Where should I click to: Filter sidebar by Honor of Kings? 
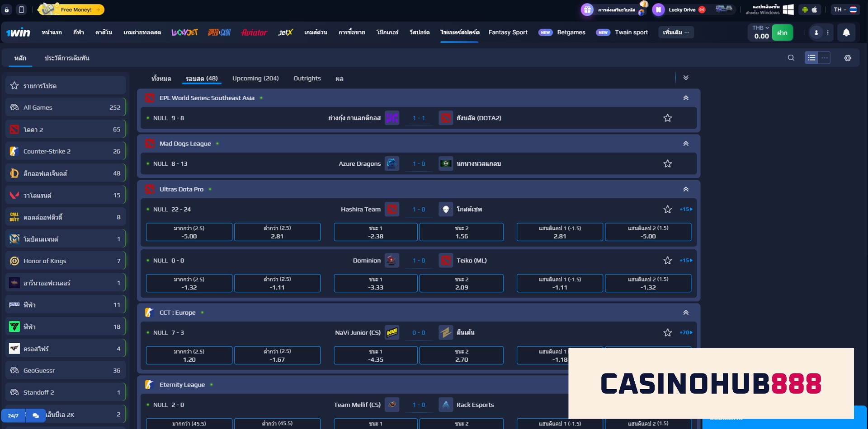(66, 261)
